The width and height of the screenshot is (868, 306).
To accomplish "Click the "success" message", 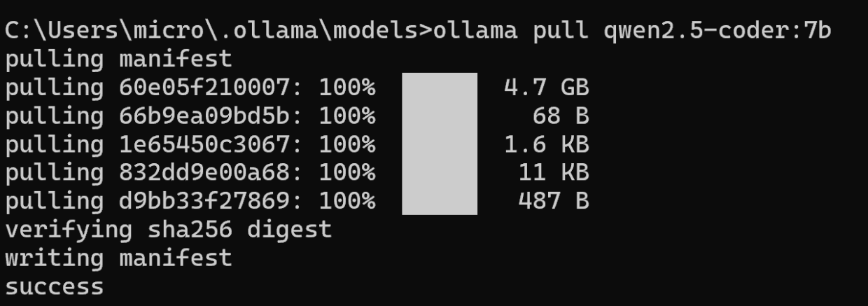I will coord(55,286).
